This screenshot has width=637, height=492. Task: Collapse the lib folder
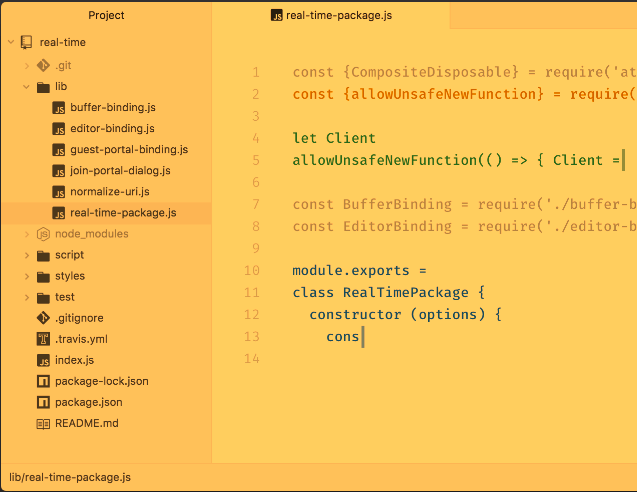click(26, 87)
